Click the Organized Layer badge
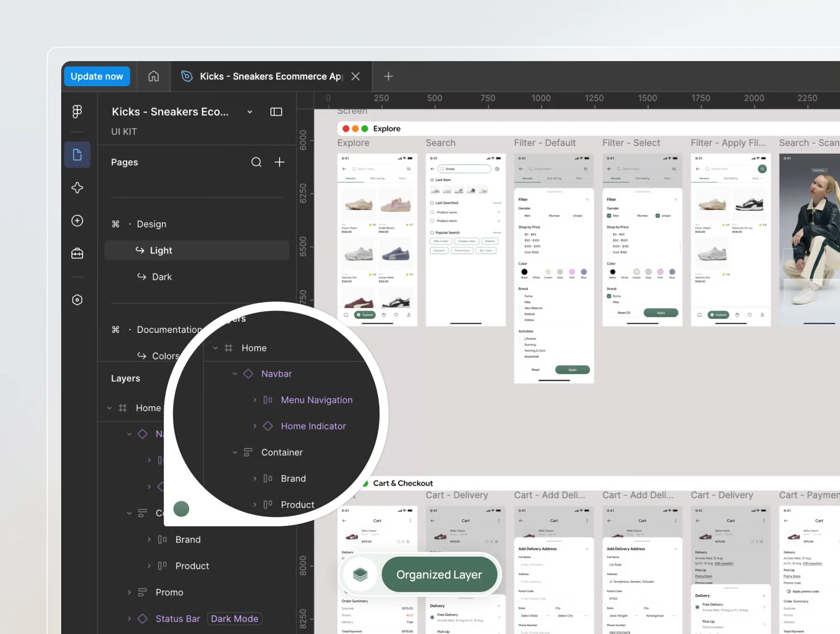The image size is (840, 634). pos(439,574)
